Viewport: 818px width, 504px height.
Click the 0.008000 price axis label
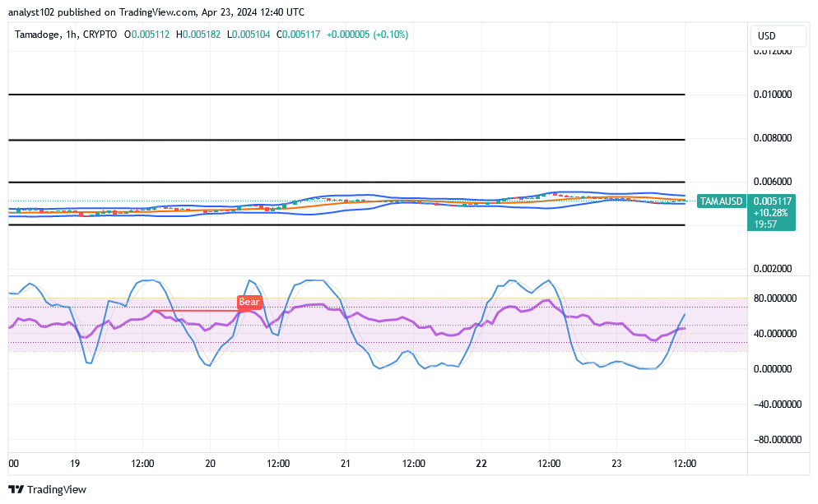(x=772, y=138)
